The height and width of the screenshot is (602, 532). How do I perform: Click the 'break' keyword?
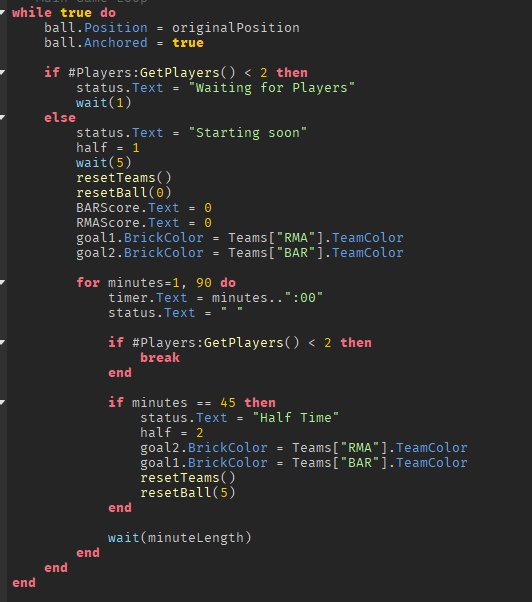pyautogui.click(x=160, y=357)
